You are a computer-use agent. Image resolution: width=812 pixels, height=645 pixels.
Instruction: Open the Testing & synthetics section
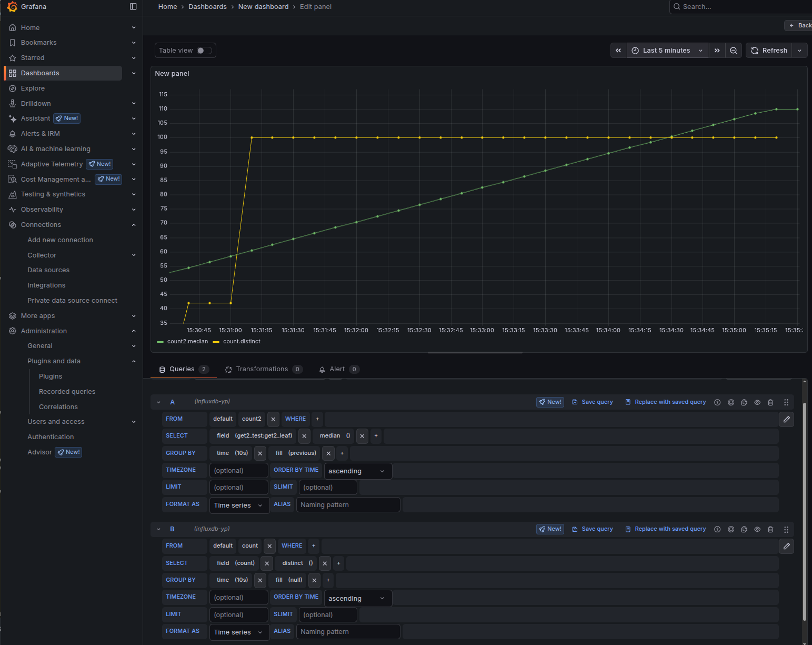[53, 194]
